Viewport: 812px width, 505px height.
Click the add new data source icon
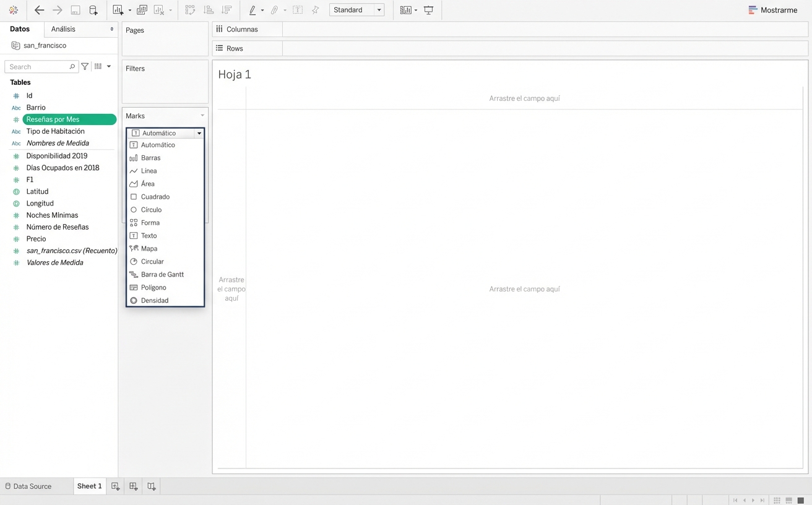[93, 10]
